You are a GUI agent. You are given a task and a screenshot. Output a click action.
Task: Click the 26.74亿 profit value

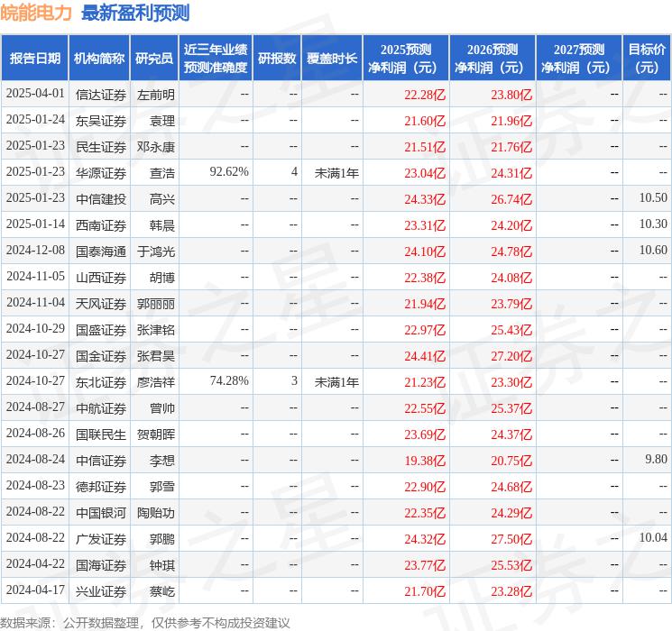point(511,199)
